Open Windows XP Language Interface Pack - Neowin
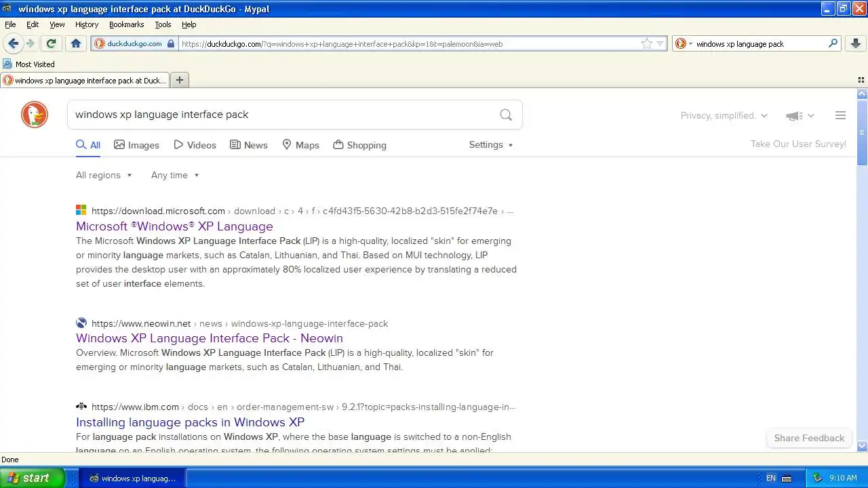 (x=210, y=338)
